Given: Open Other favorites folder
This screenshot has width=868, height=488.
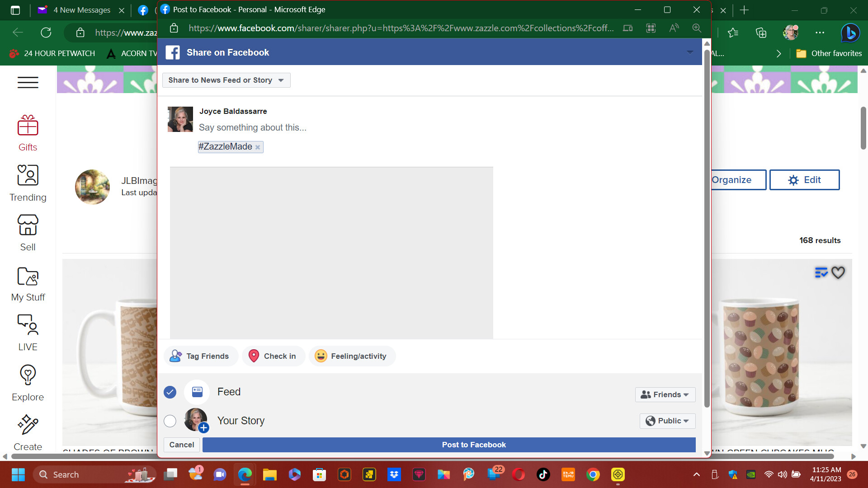Looking at the screenshot, I should 829,53.
